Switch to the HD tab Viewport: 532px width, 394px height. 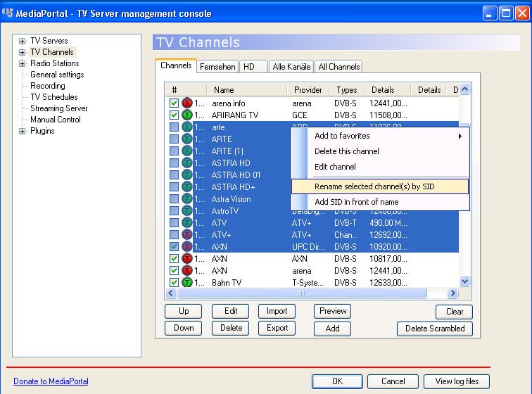tap(253, 67)
